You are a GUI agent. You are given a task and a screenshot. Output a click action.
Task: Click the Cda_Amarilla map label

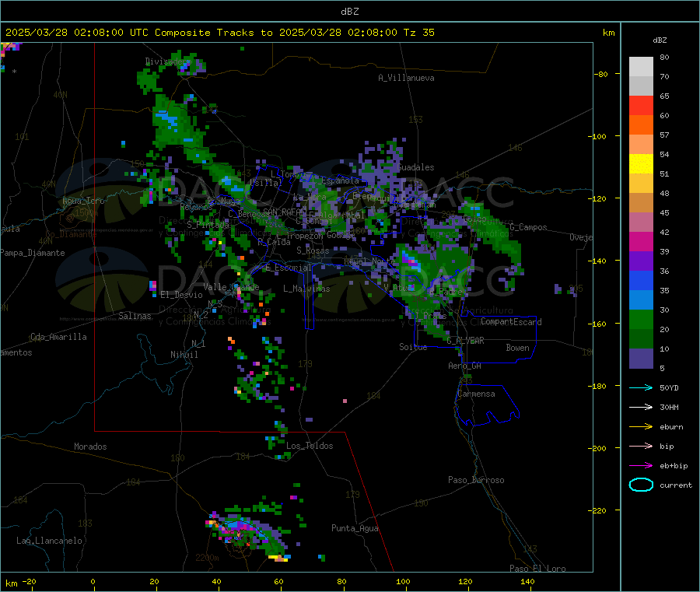coord(58,337)
